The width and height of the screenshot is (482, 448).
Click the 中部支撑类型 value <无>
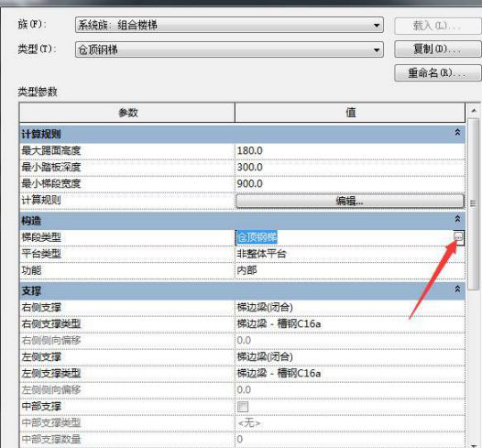coord(249,423)
